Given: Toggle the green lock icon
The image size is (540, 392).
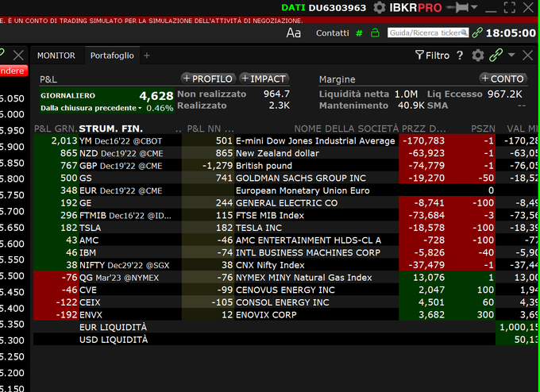Looking at the screenshot, I should [x=375, y=33].
